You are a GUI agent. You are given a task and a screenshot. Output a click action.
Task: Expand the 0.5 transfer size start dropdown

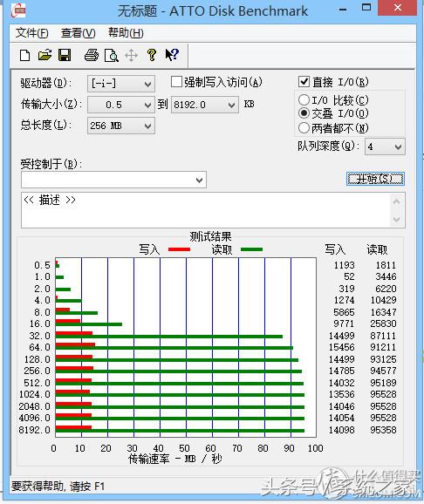click(x=121, y=105)
